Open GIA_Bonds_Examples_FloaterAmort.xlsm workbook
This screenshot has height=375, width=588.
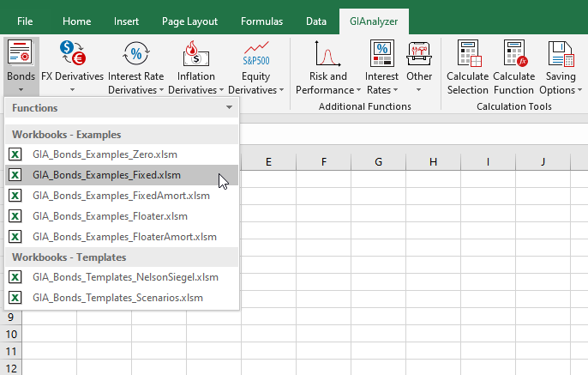pos(122,237)
